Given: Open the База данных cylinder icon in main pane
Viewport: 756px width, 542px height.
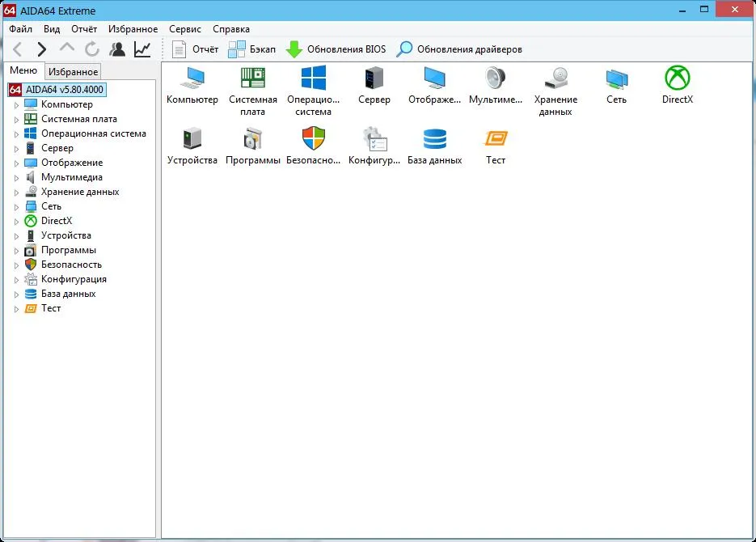Looking at the screenshot, I should pyautogui.click(x=434, y=139).
